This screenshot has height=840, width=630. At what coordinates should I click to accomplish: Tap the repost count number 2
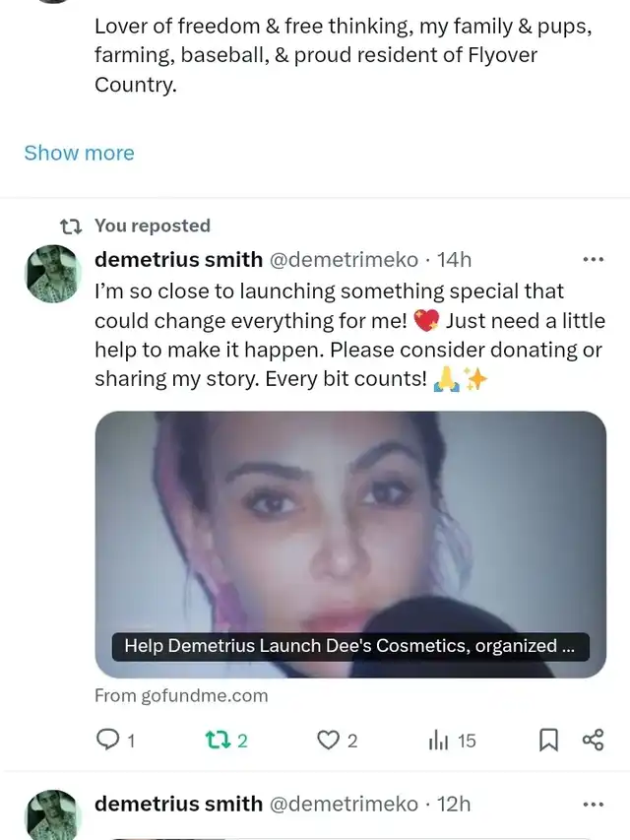coord(242,741)
